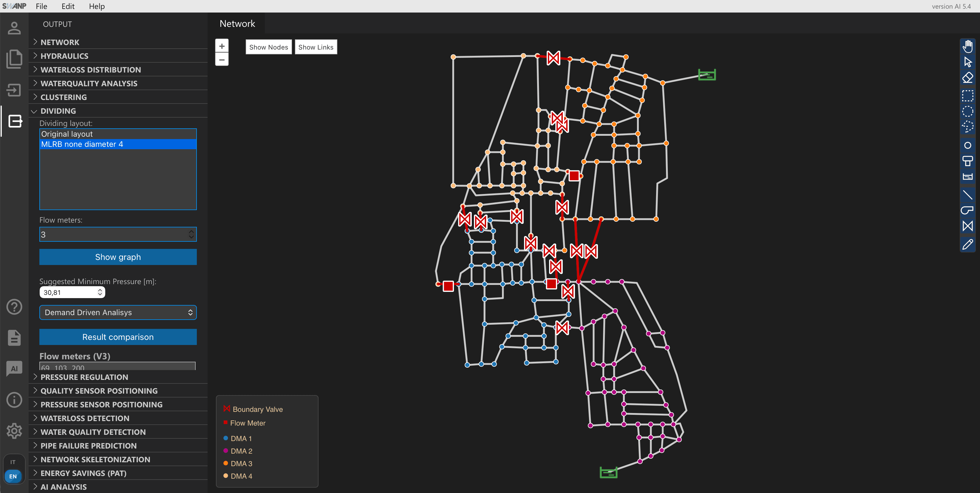Select the pencil edit tool

[x=967, y=244]
